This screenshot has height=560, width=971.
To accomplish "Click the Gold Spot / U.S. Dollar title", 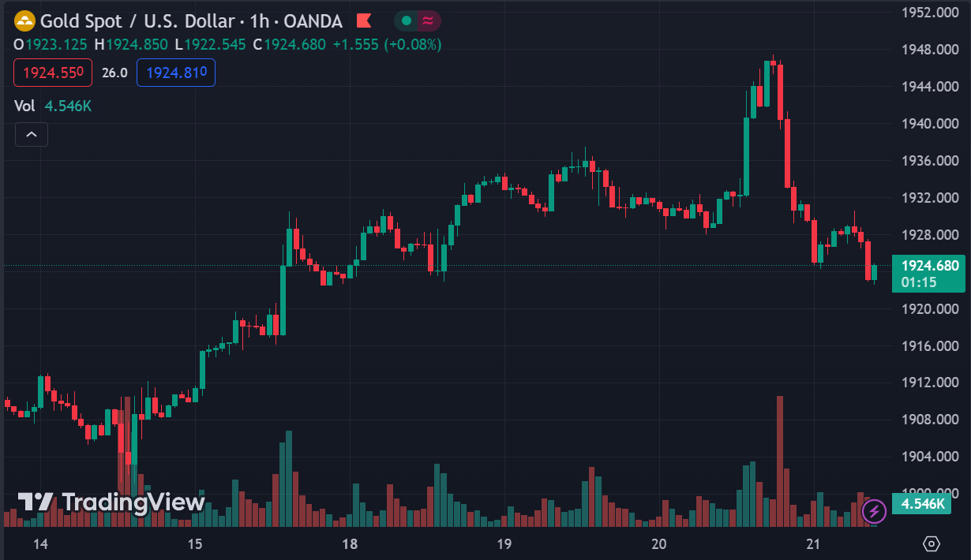I will pyautogui.click(x=137, y=21).
